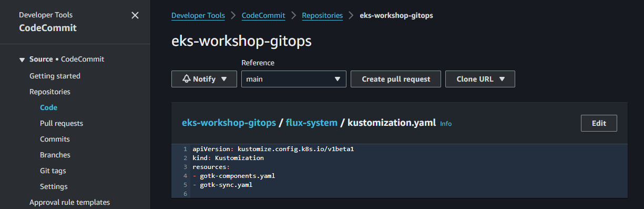The image size is (644, 209).
Task: Click the bell icon on Notify
Action: coord(186,79)
